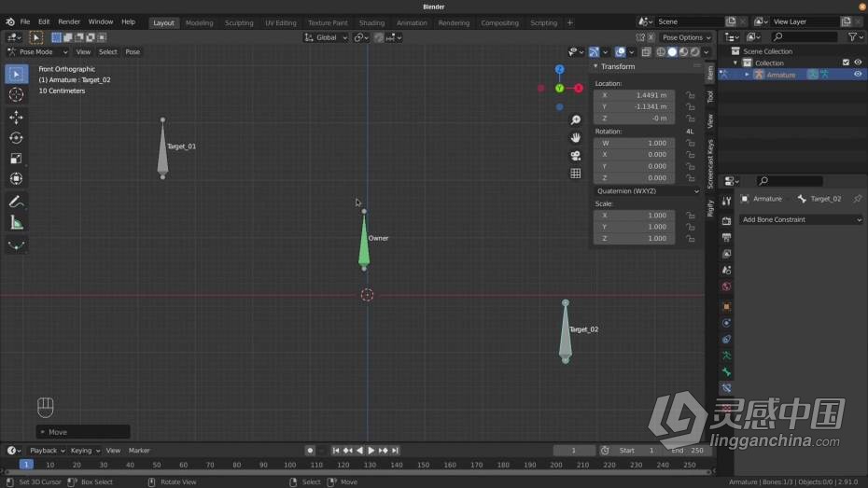Toggle the Scale X lock
The height and width of the screenshot is (488, 868).
point(691,216)
